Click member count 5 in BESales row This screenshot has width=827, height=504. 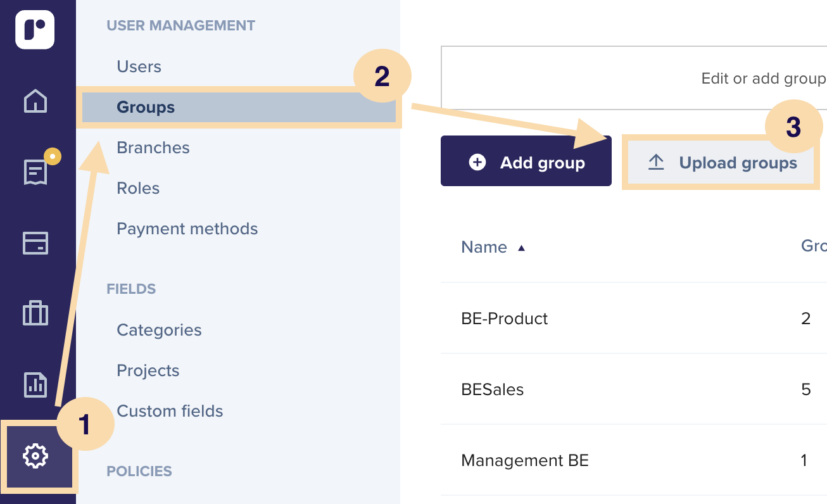(805, 389)
